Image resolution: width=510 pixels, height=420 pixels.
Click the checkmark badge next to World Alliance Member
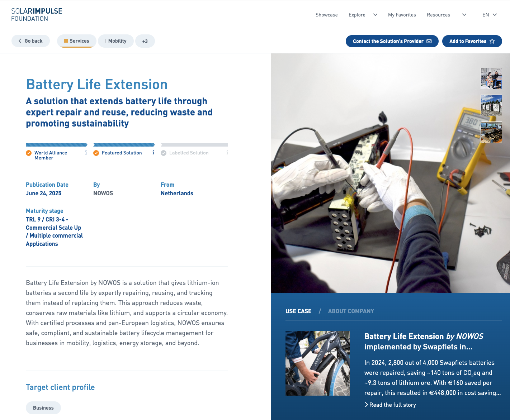click(x=28, y=153)
